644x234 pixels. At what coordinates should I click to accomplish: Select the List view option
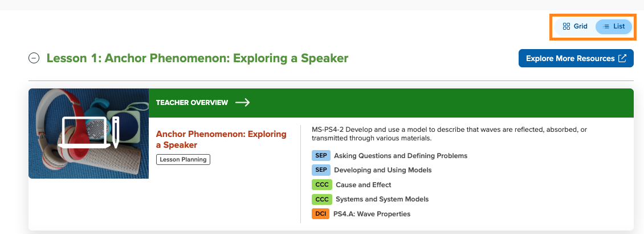614,26
